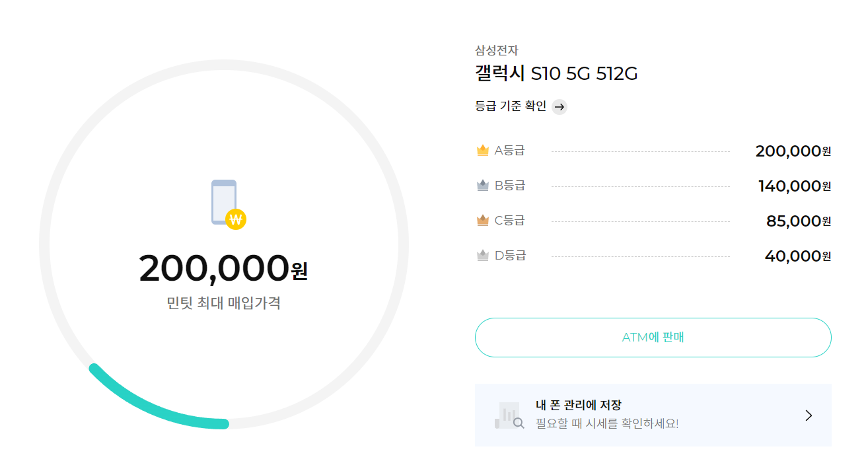Click the ATM에 판매 button
This screenshot has height=467, width=868.
pyautogui.click(x=653, y=338)
